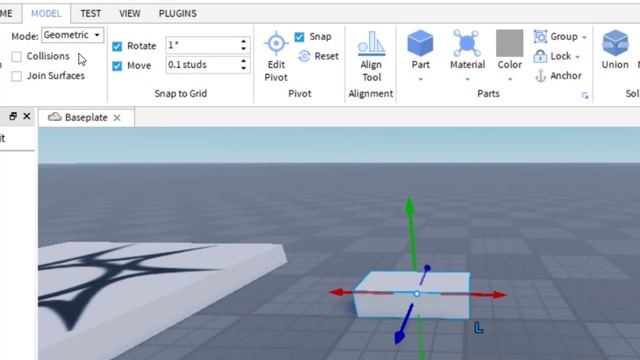640x360 pixels.
Task: Switch to the TEST ribbon tab
Action: click(91, 13)
